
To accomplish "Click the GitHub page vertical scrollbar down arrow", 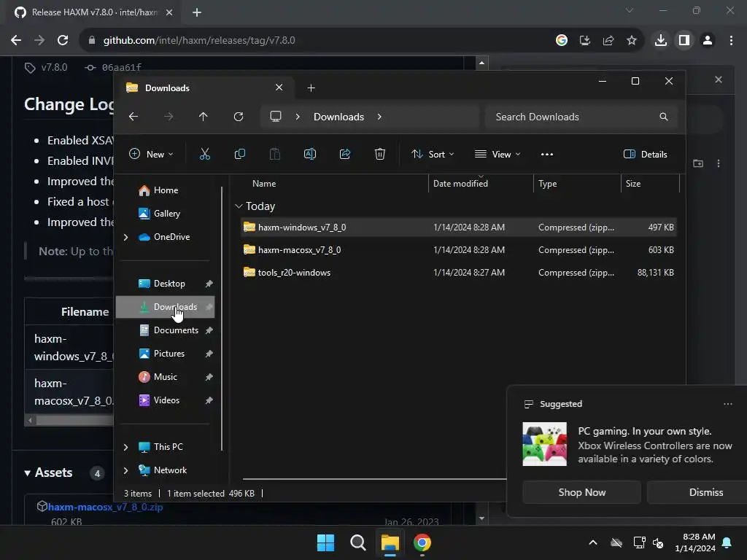I will coord(481,518).
